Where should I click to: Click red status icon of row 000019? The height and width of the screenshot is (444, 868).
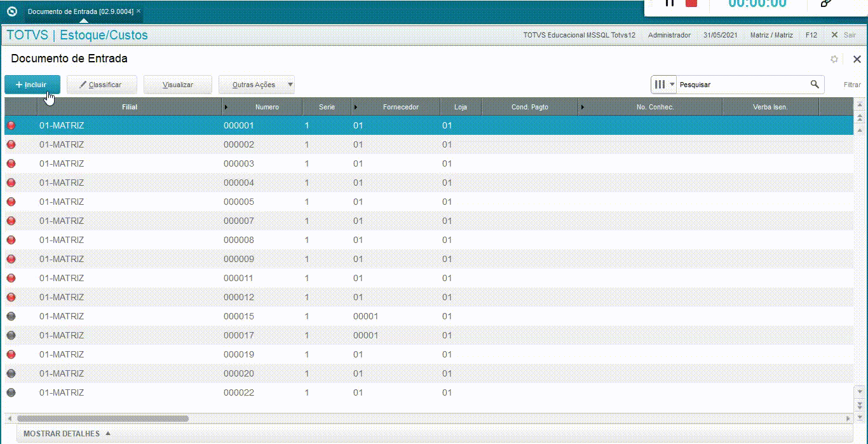(11, 354)
